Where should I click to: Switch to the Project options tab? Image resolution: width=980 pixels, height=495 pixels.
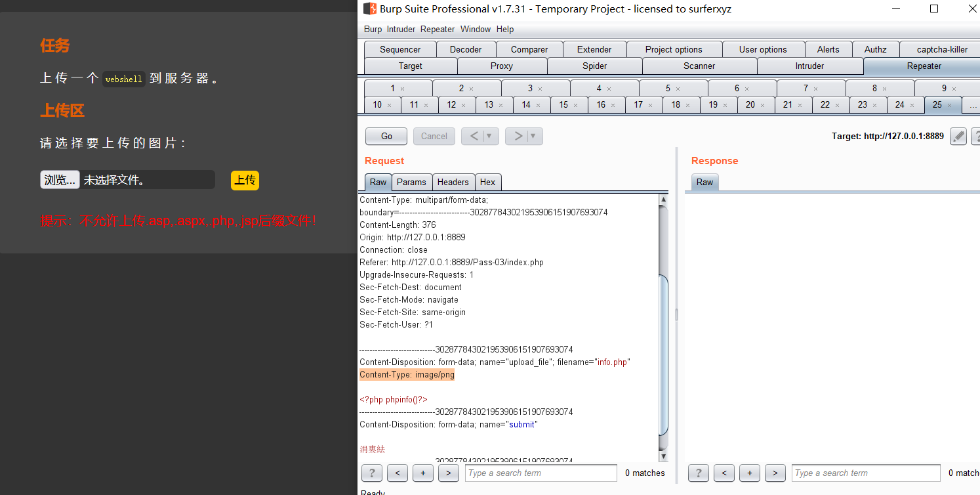[674, 49]
